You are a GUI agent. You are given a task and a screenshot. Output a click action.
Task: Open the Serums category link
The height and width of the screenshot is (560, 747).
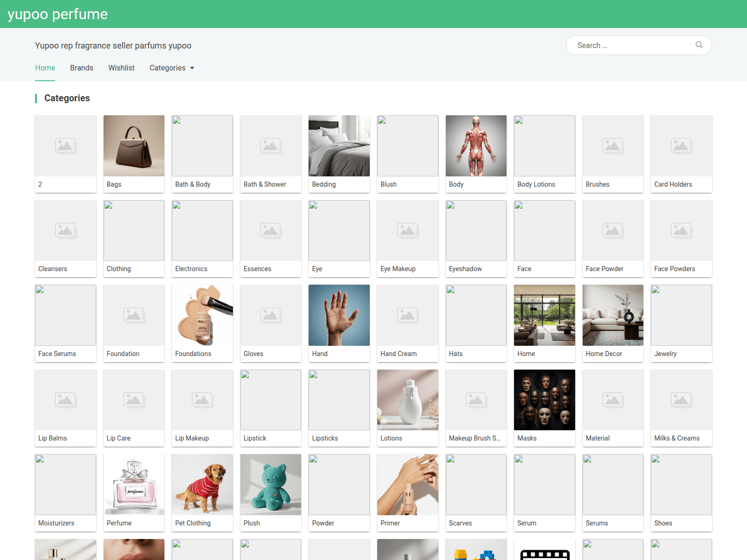[597, 523]
